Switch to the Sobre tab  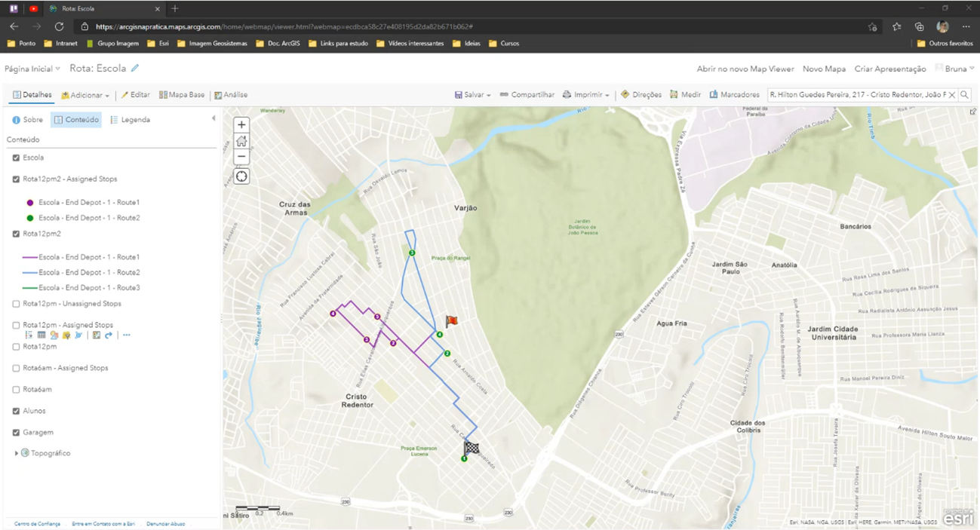point(27,120)
